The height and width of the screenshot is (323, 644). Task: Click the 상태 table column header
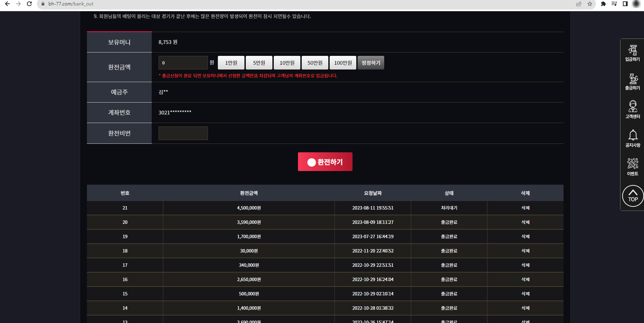coord(449,193)
